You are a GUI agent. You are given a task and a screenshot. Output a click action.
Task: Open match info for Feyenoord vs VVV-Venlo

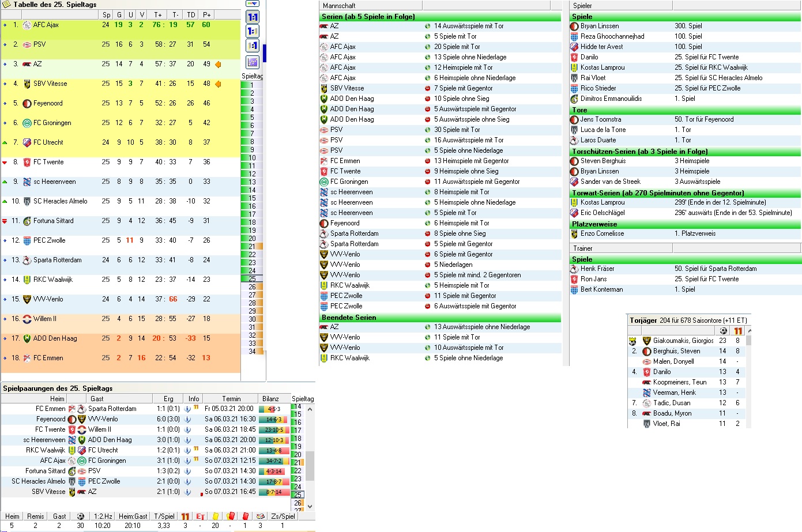point(187,419)
